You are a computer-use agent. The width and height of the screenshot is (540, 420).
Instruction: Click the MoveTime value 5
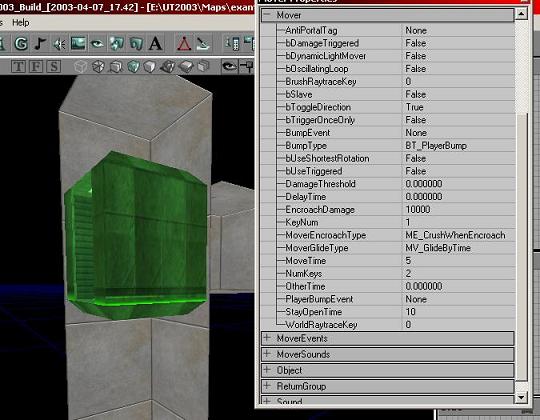click(x=408, y=261)
